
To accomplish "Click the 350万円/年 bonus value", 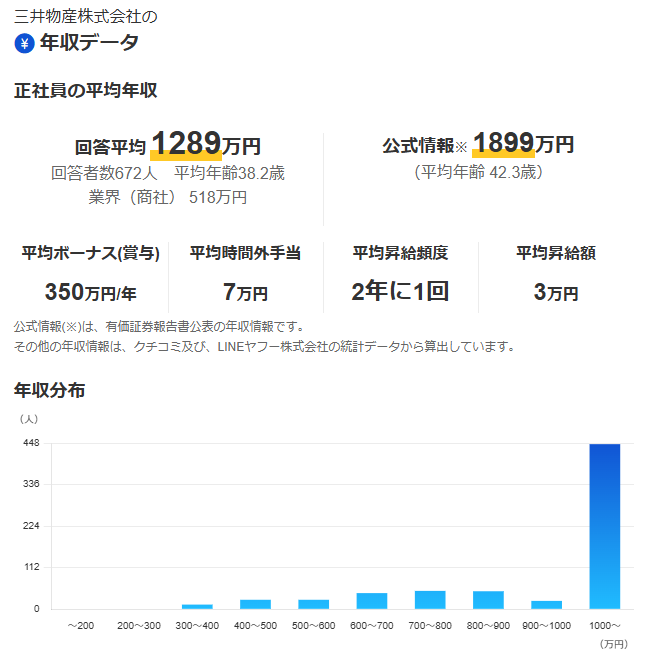I will pyautogui.click(x=91, y=292).
